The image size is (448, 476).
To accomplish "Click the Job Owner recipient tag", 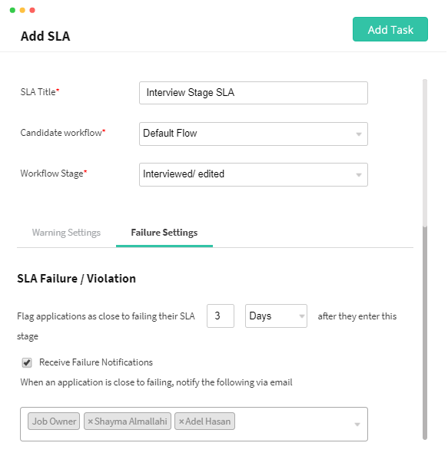I will (x=54, y=421).
